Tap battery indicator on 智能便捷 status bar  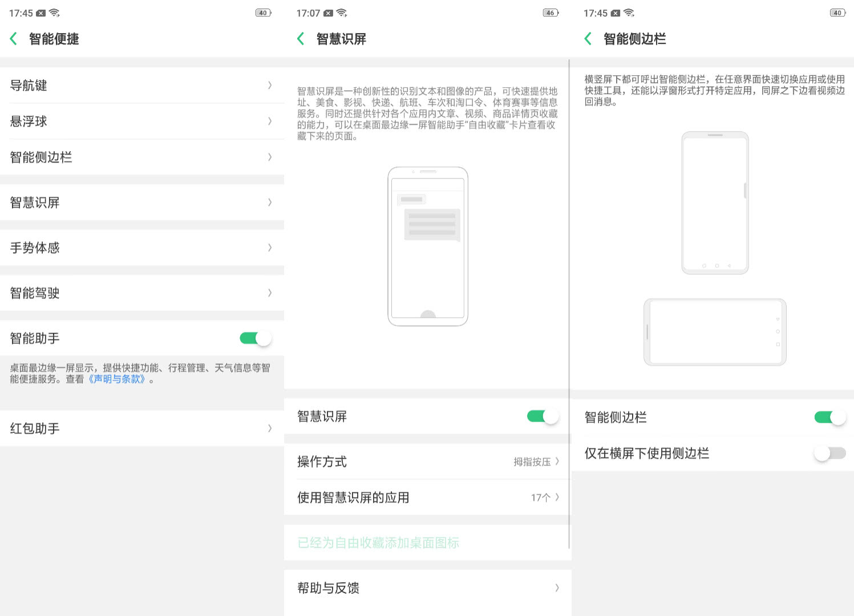(263, 13)
